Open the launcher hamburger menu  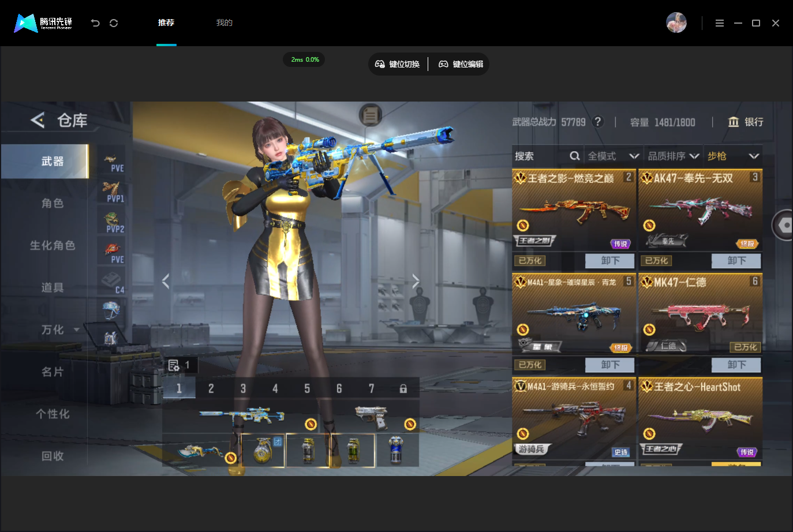click(720, 23)
